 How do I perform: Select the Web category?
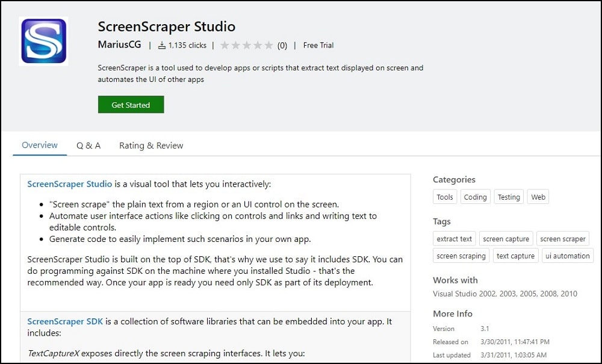[x=538, y=197]
